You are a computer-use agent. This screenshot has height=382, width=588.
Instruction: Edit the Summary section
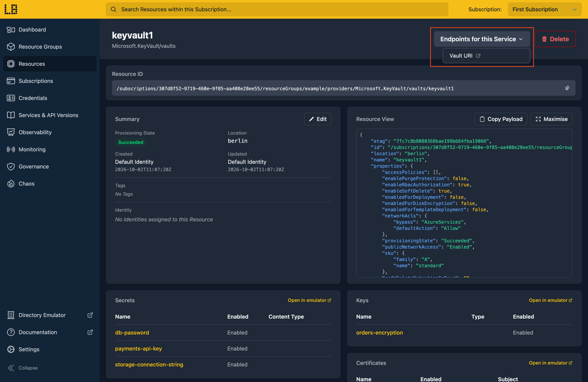pyautogui.click(x=318, y=119)
